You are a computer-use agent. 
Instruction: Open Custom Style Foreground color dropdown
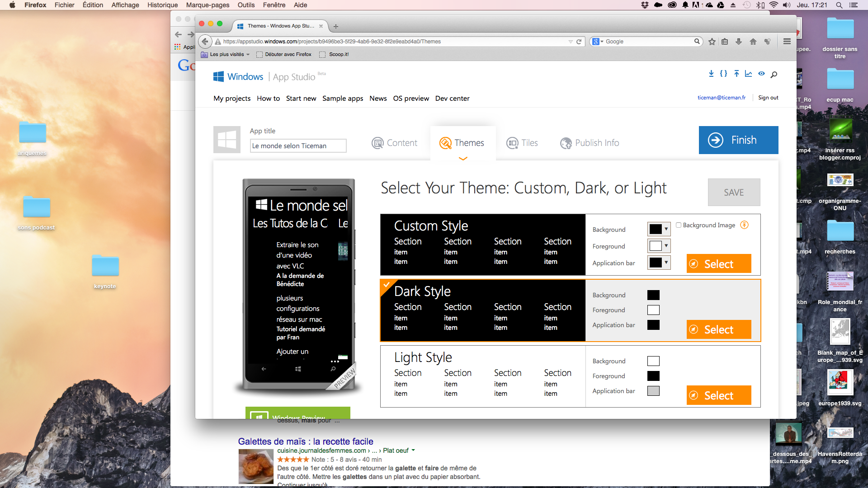[659, 246]
